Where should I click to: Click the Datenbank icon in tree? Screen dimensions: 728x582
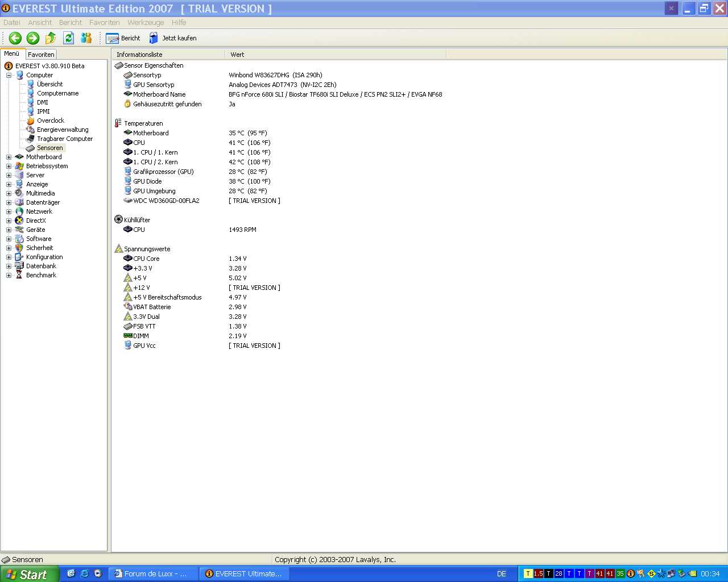click(x=19, y=266)
